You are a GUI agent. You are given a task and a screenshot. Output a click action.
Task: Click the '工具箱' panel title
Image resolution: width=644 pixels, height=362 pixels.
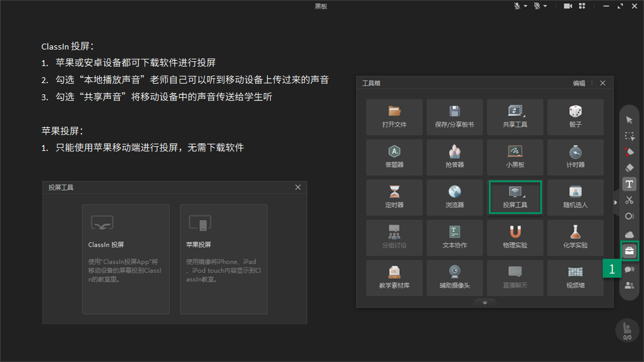pyautogui.click(x=372, y=83)
